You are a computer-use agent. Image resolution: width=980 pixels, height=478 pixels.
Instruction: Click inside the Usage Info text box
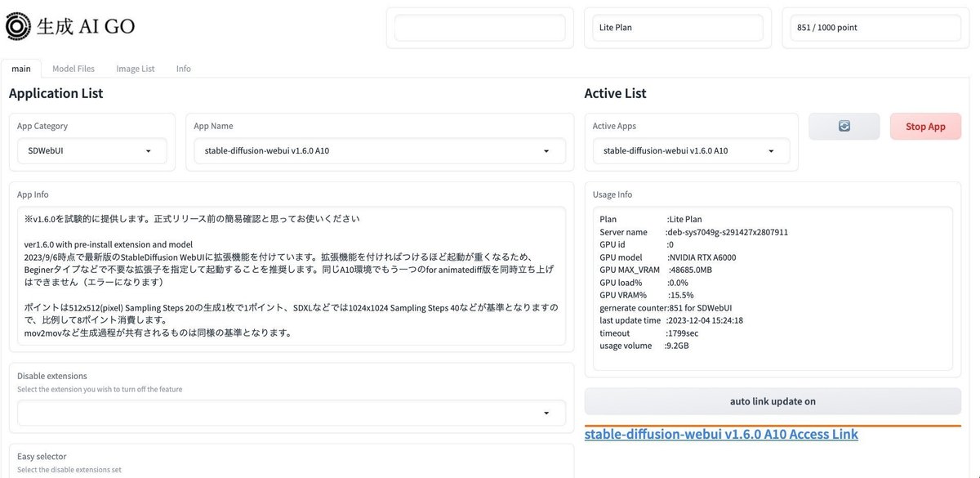(x=773, y=288)
